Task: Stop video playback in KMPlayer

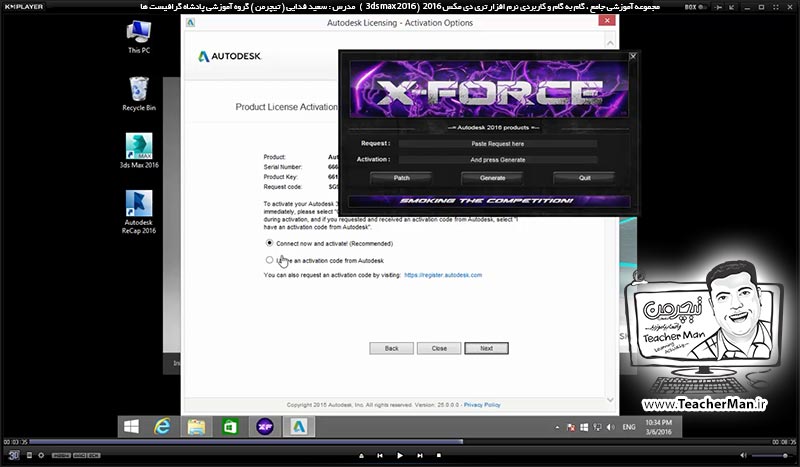Action: (x=439, y=455)
